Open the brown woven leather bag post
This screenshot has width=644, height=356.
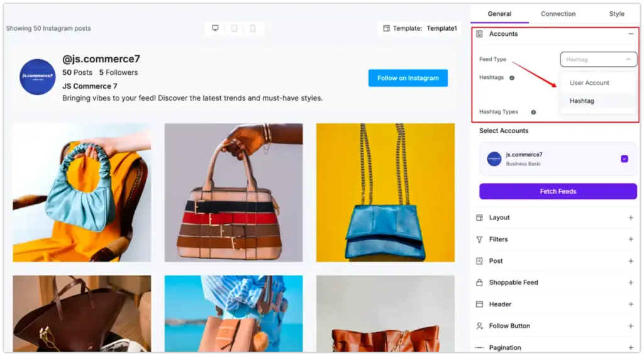tap(386, 314)
